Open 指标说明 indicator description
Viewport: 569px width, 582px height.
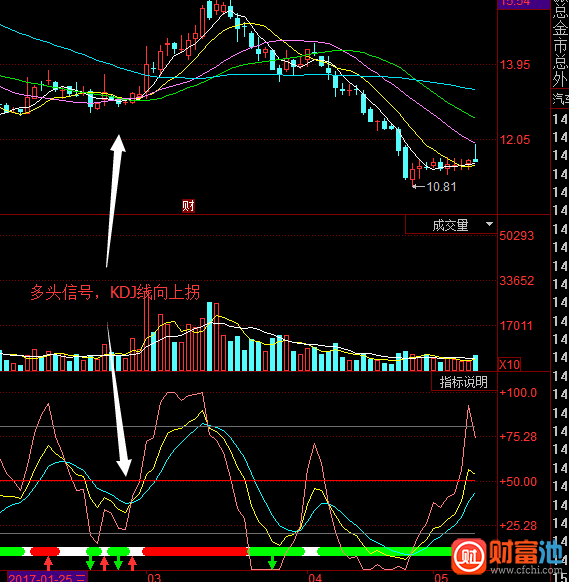(x=464, y=382)
